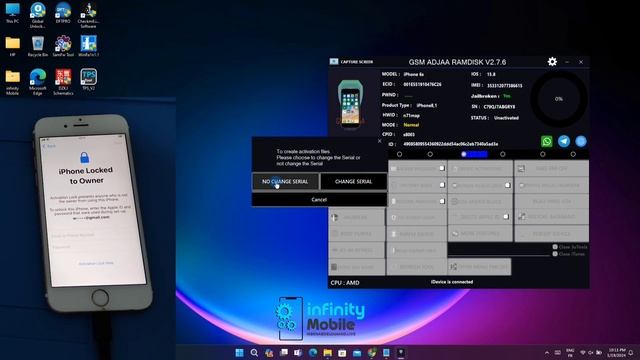Click the CHANGE SERIAL button

click(x=353, y=182)
